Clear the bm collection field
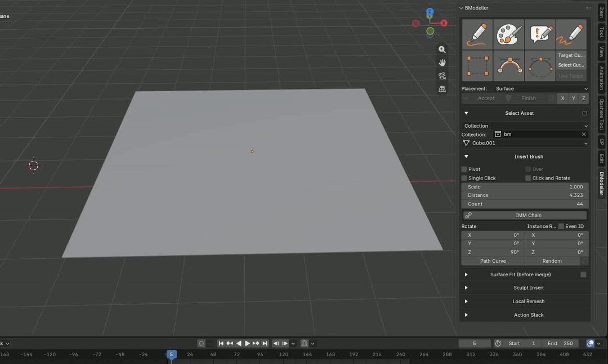 click(584, 134)
